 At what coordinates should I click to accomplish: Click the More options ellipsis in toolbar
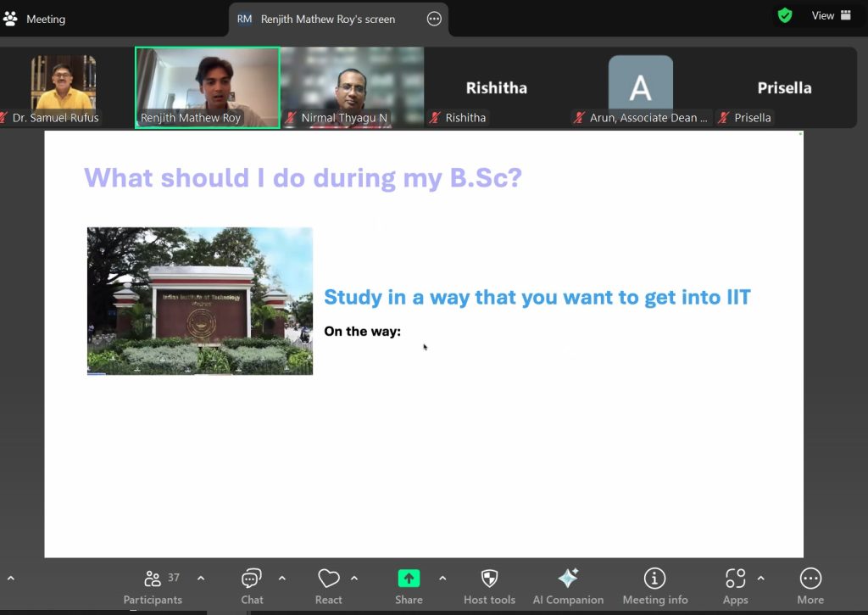pos(810,586)
